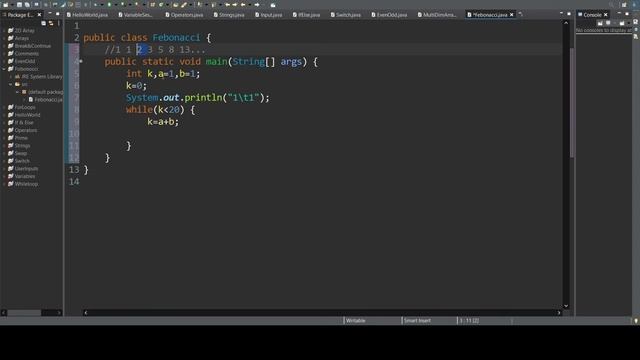640x360 pixels.
Task: Select the Prime project
Action: (21, 138)
